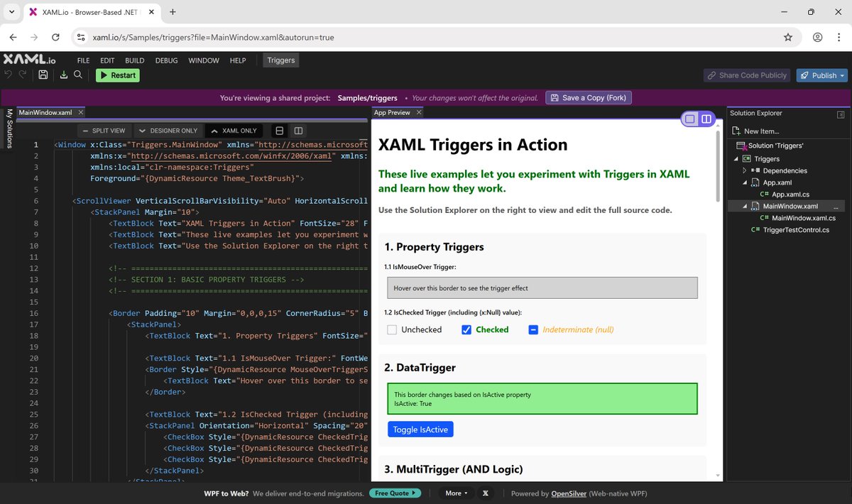Follow the OpenSilver link

(569, 493)
